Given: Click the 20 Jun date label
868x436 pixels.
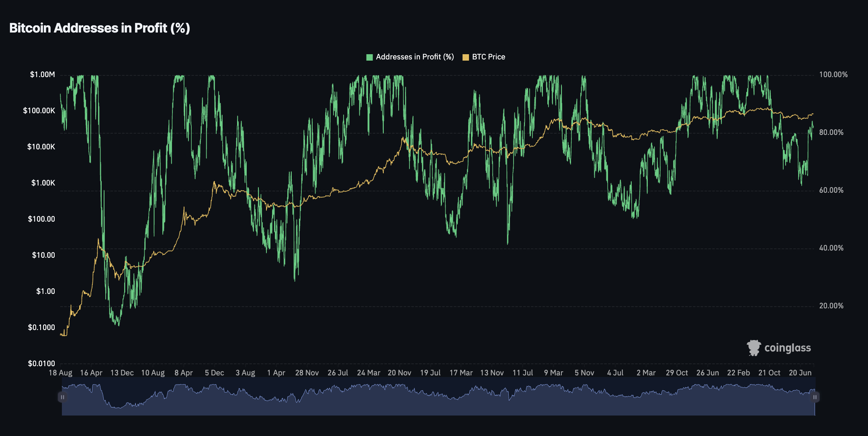Looking at the screenshot, I should point(800,373).
